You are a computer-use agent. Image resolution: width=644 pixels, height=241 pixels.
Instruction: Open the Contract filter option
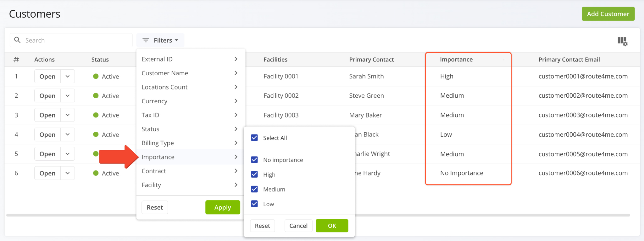(x=191, y=171)
